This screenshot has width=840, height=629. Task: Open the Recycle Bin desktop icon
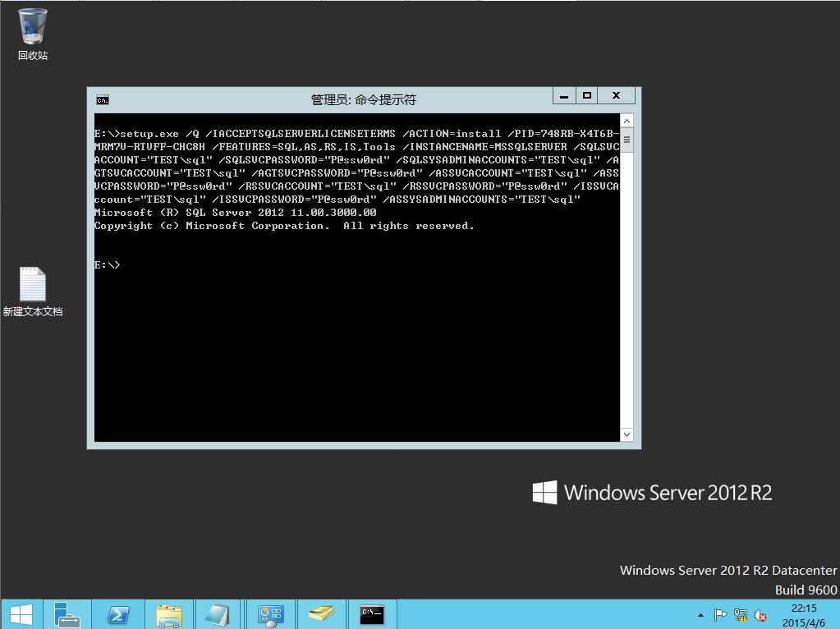(33, 34)
